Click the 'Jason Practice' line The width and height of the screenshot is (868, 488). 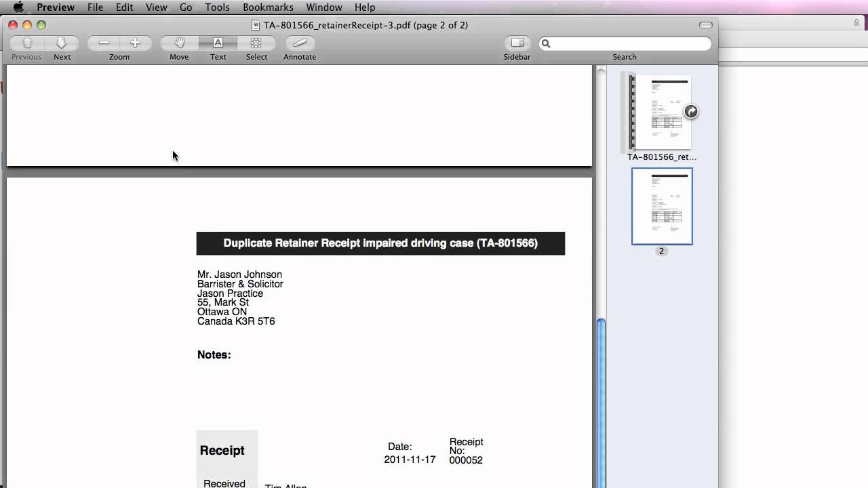230,293
